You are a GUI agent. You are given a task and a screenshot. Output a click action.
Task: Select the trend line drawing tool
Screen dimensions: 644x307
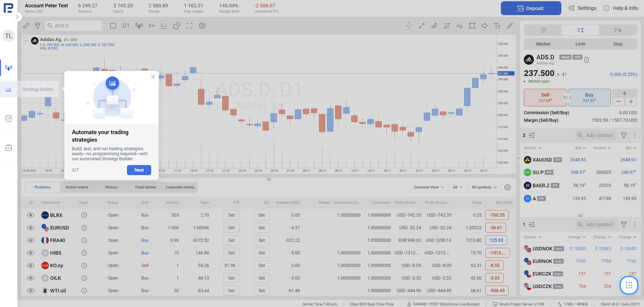pyautogui.click(x=422, y=26)
